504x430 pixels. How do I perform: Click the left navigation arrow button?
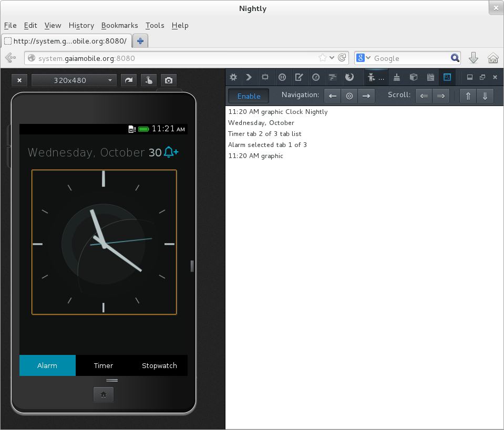[x=332, y=96]
